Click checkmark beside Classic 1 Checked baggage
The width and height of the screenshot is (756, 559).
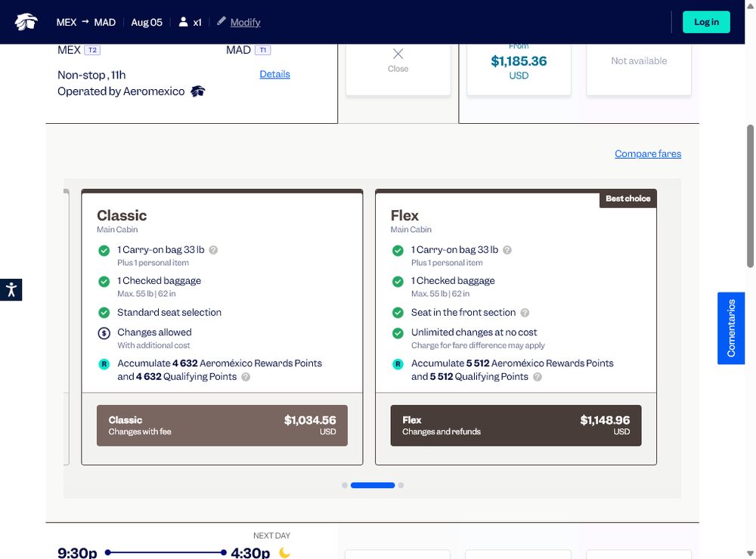[x=104, y=282]
